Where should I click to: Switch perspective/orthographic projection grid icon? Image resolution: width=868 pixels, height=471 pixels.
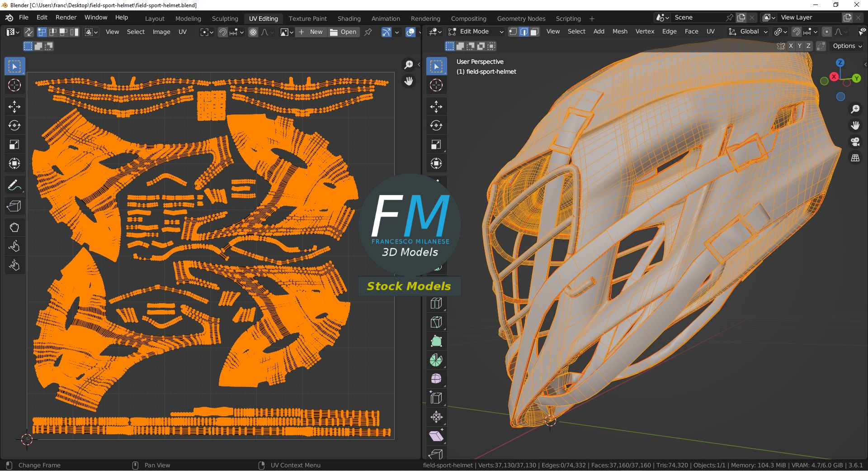tap(855, 158)
